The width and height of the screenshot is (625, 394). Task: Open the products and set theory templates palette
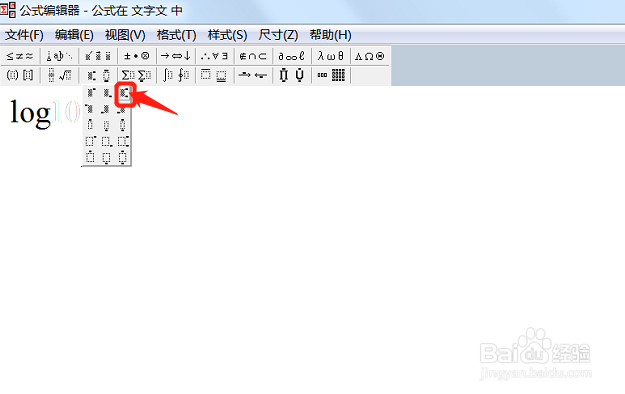(x=291, y=75)
